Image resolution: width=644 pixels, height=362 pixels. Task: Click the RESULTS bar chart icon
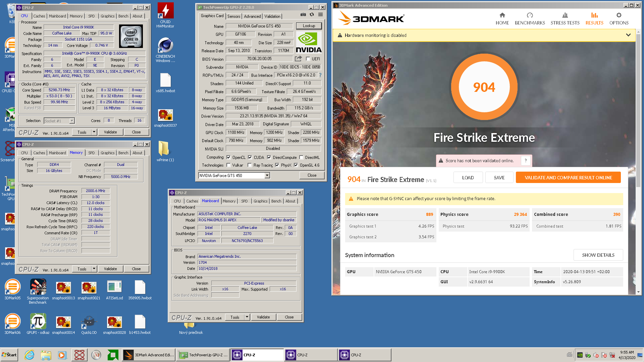click(x=594, y=15)
